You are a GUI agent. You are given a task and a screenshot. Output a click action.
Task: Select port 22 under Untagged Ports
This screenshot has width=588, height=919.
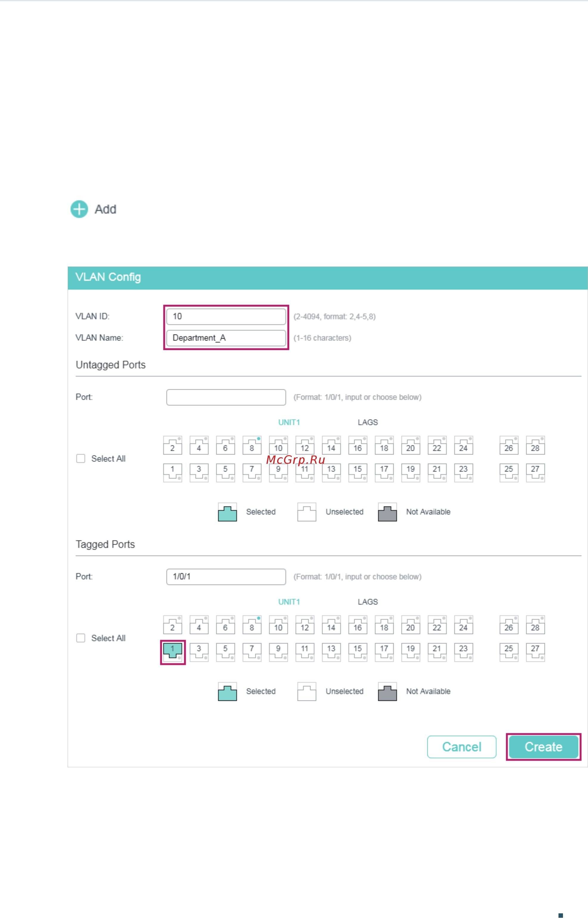coord(437,446)
